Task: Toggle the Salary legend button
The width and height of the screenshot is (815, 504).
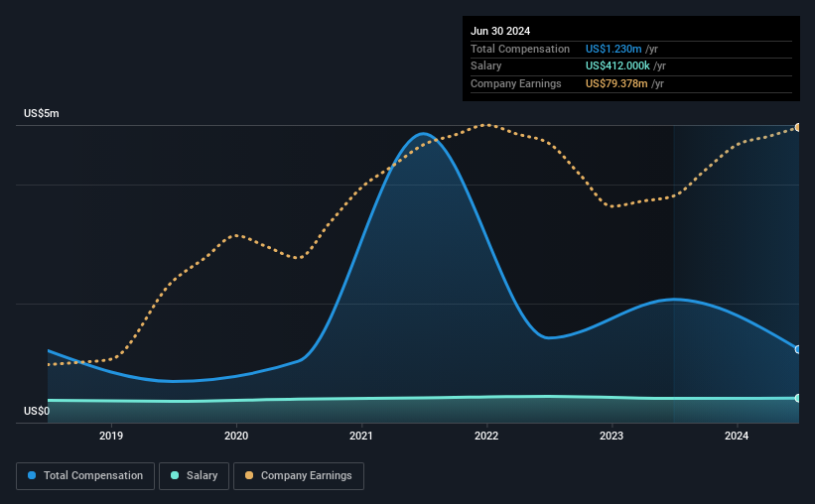Action: (x=194, y=476)
